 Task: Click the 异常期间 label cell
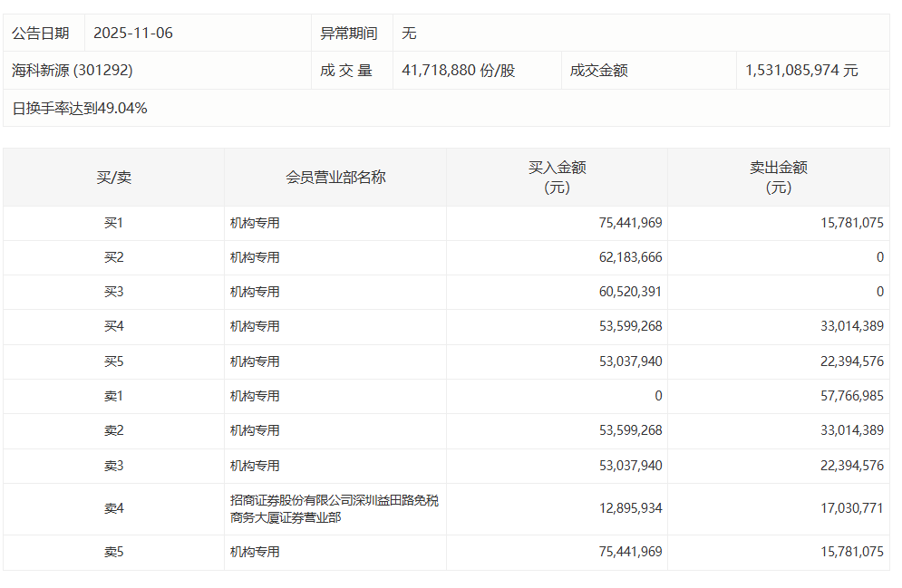pyautogui.click(x=351, y=32)
